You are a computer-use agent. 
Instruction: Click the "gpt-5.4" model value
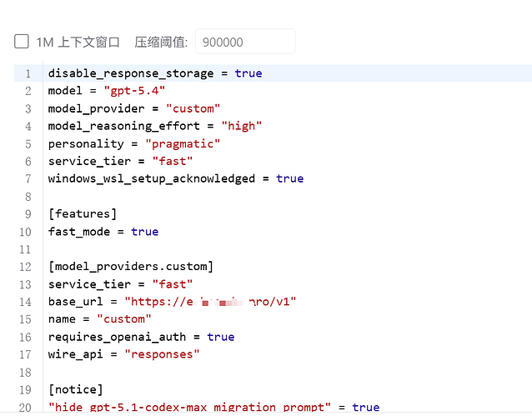click(134, 91)
